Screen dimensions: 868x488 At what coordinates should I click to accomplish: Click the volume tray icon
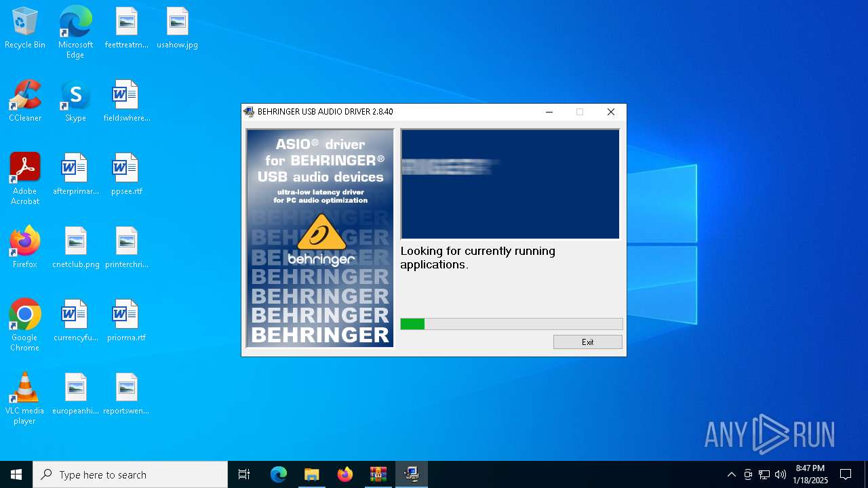pos(781,474)
